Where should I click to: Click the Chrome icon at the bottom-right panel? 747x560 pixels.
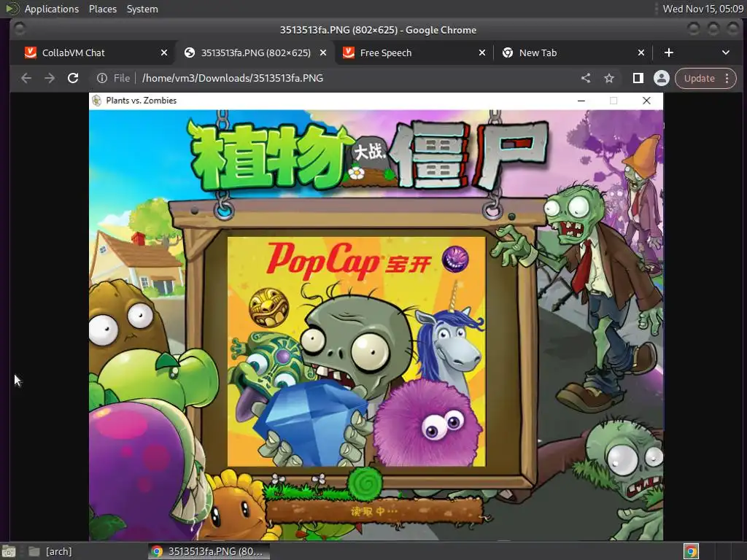point(692,551)
